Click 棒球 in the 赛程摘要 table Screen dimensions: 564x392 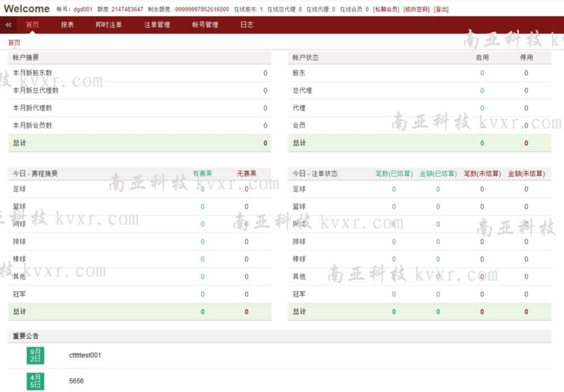point(19,259)
